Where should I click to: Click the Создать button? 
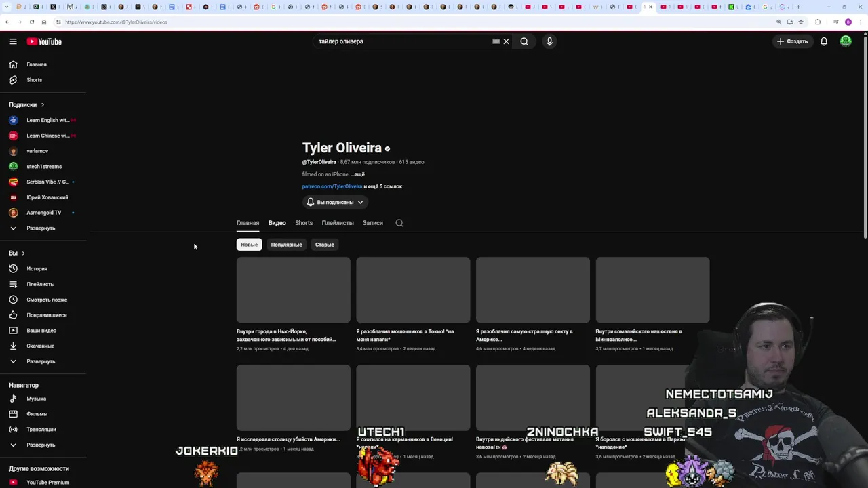tap(792, 41)
